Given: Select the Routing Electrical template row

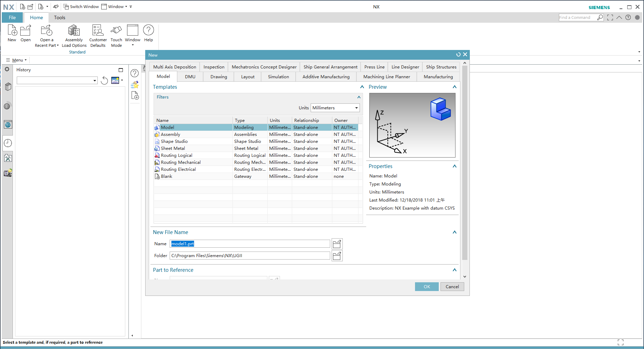Looking at the screenshot, I should click(x=256, y=169).
